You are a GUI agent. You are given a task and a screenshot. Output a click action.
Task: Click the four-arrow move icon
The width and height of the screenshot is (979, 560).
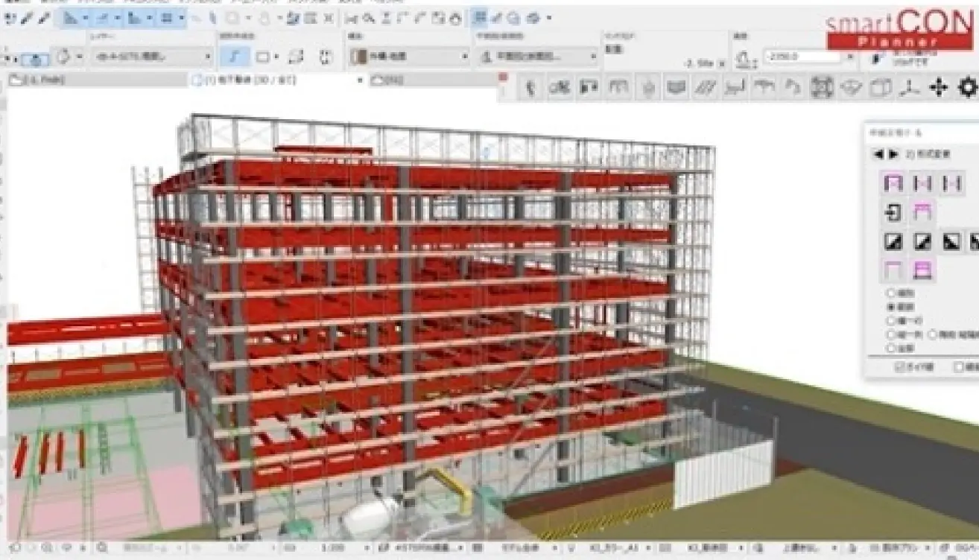point(938,87)
